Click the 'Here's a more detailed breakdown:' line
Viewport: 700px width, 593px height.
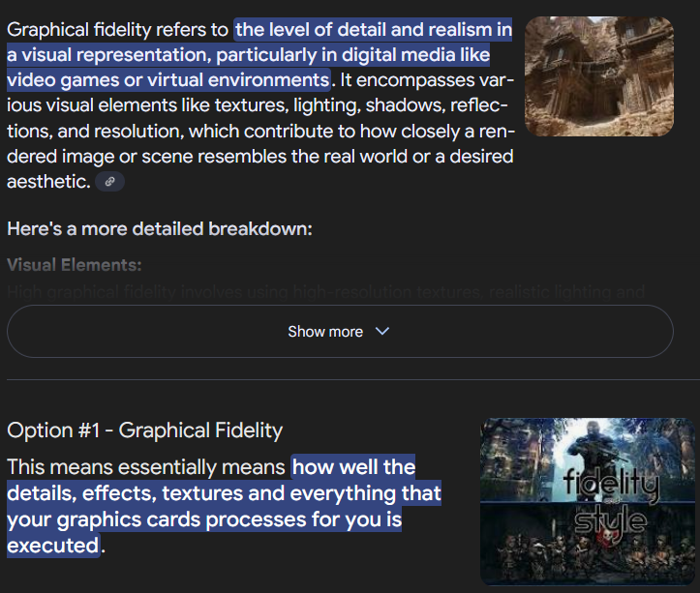point(160,229)
